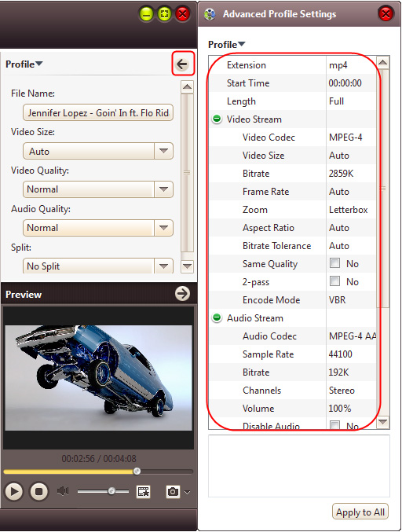The height and width of the screenshot is (532, 402).
Task: Click the video preview thumbnail
Action: [99, 378]
